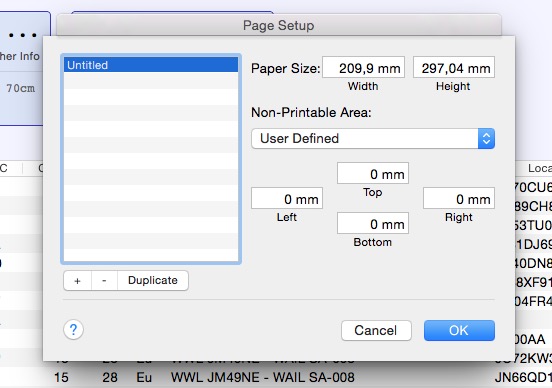Set the Bottom margin field
Screen dimensions: 552x388
[x=373, y=223]
